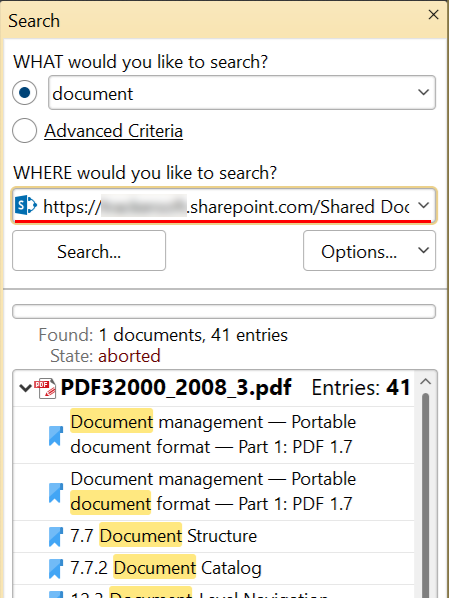The height and width of the screenshot is (600, 449).
Task: Click the search progress bar
Action: [224, 311]
